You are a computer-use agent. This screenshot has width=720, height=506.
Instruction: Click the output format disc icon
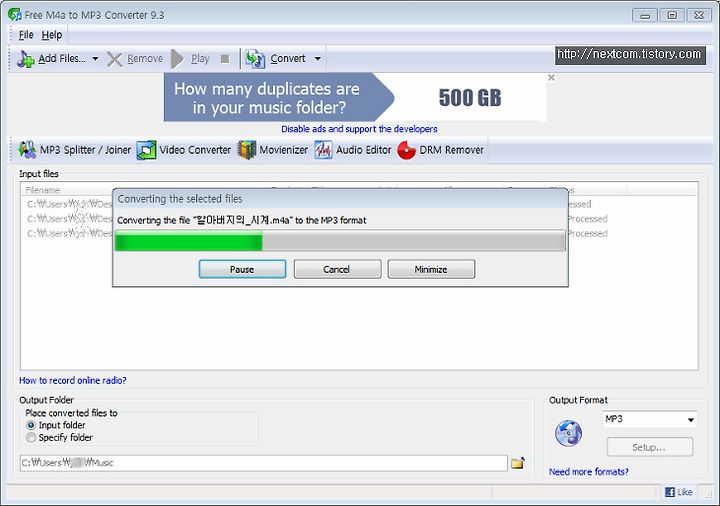[568, 433]
